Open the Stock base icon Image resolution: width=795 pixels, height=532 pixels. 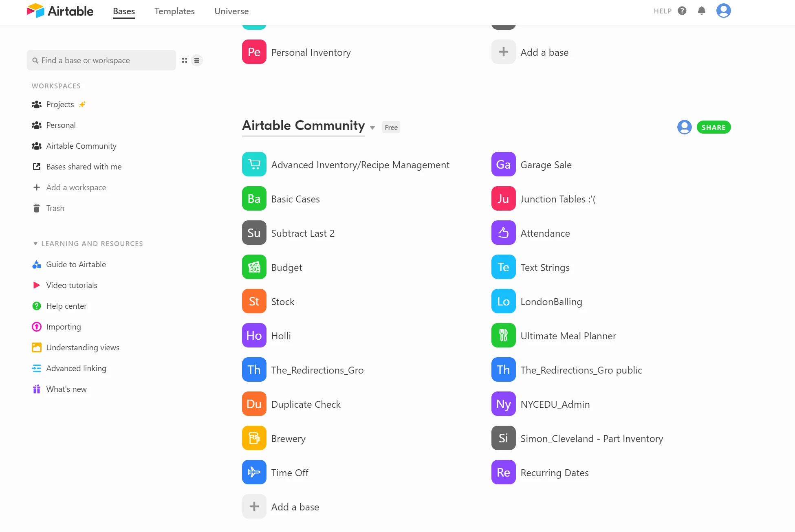(x=254, y=301)
